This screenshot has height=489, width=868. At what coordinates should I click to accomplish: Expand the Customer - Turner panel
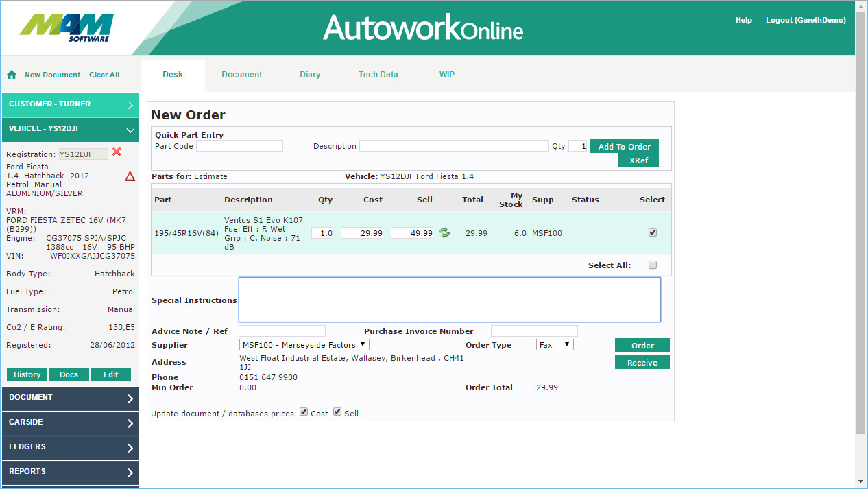[70, 104]
